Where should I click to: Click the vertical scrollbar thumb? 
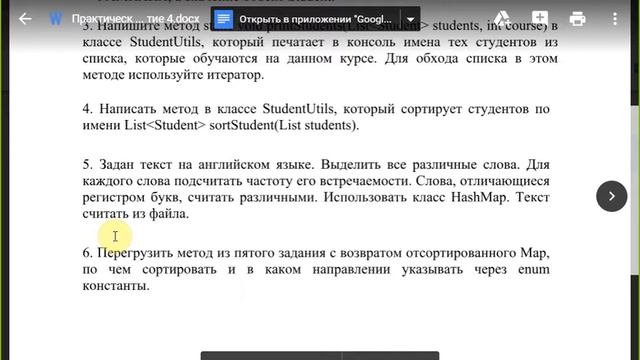(635, 190)
